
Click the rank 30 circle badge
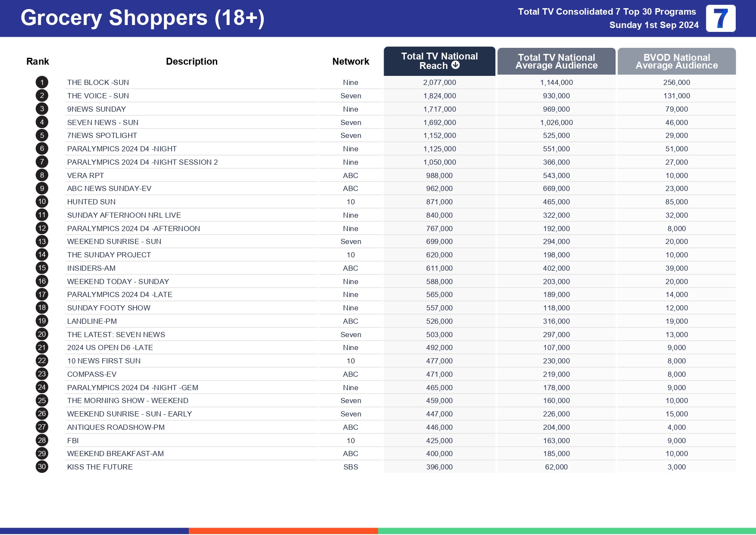[x=42, y=467]
